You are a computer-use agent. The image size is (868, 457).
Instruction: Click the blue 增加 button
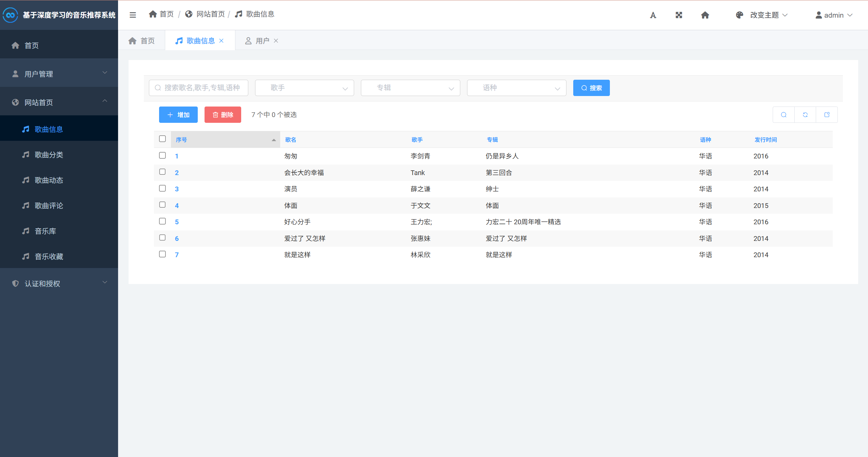(x=178, y=115)
